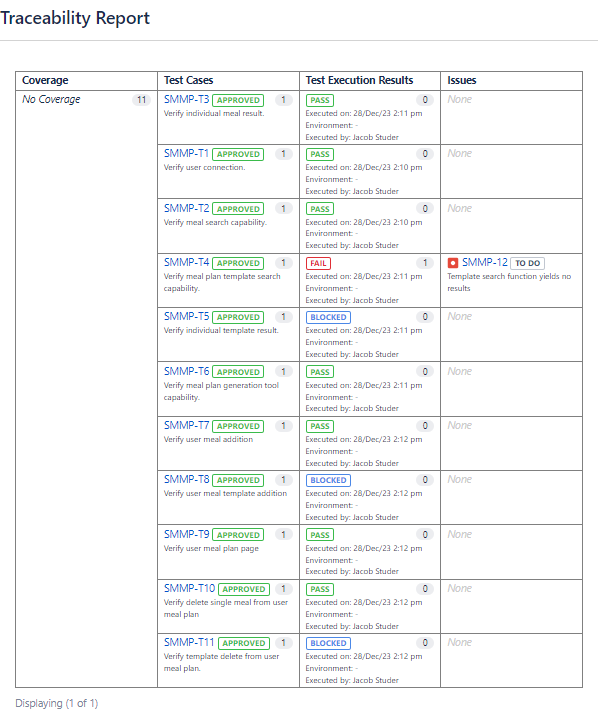Viewport: 599px width, 713px height.
Task: Click the PASS badge for SMMP-T6
Action: [320, 372]
